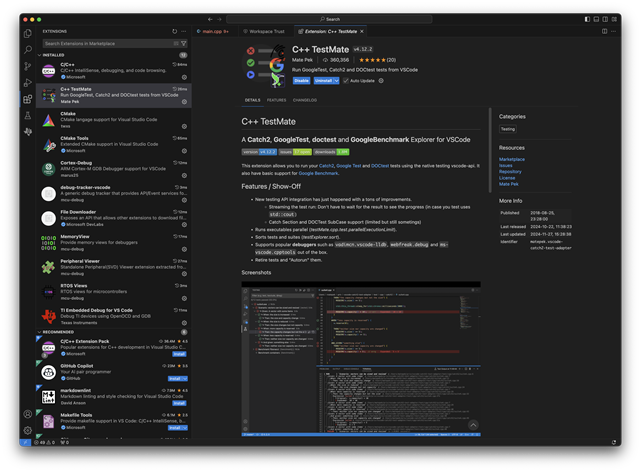This screenshot has width=640, height=471.
Task: Select the Changelog tab
Action: (305, 100)
